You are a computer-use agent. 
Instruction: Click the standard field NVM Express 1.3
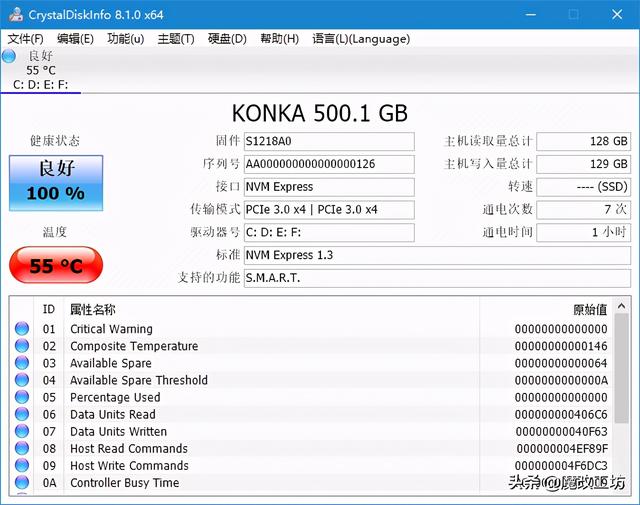[x=437, y=256]
